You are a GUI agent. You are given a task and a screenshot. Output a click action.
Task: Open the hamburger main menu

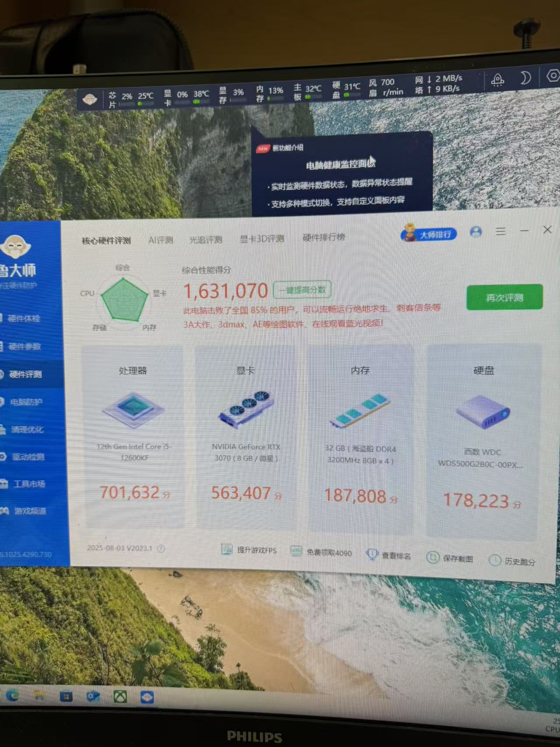point(500,231)
